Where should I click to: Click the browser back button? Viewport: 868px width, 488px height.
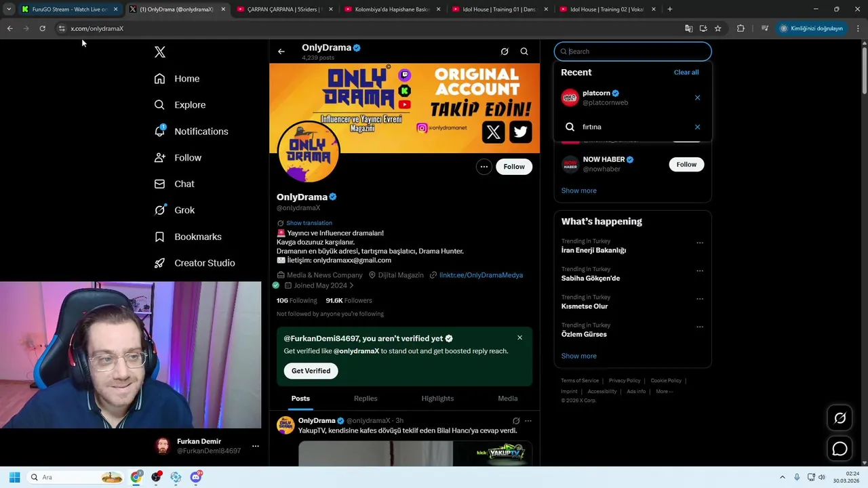(x=9, y=28)
